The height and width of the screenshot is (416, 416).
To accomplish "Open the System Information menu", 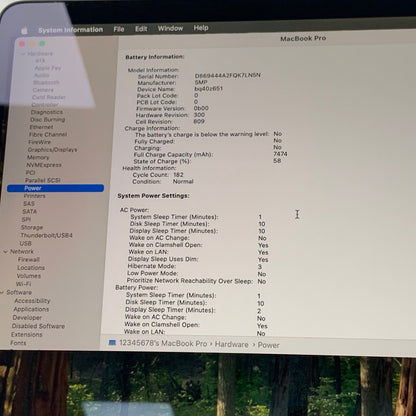I will click(x=70, y=30).
